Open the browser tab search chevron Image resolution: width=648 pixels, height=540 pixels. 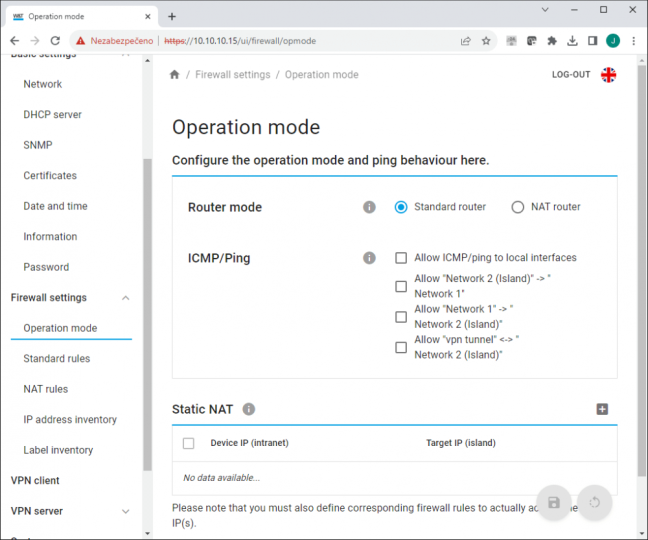coord(545,10)
